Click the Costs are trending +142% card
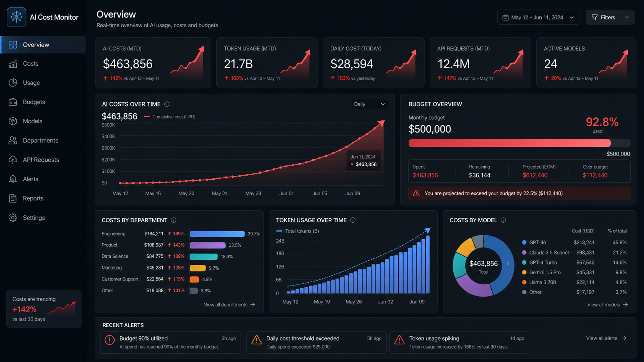This screenshot has height=362, width=644. (44, 309)
